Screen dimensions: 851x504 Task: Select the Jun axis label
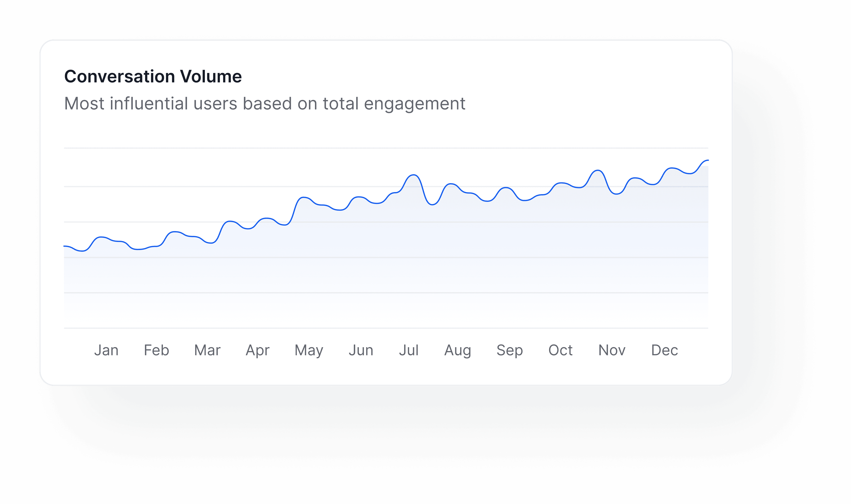pos(361,350)
